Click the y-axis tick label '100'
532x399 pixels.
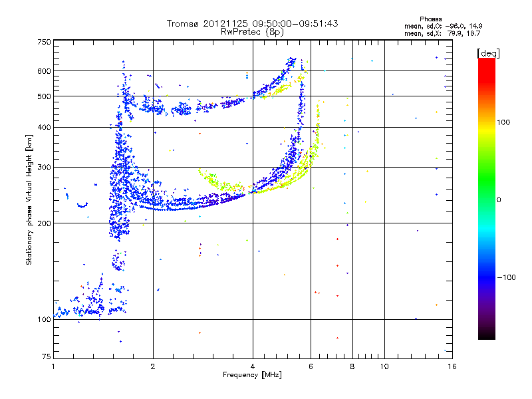coord(44,319)
